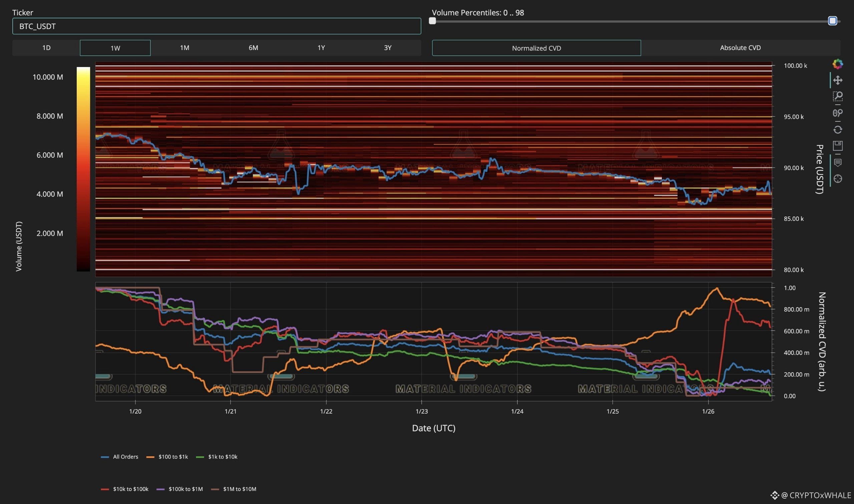Switch to the 1D timeframe
This screenshot has height=504, width=854.
[x=46, y=48]
